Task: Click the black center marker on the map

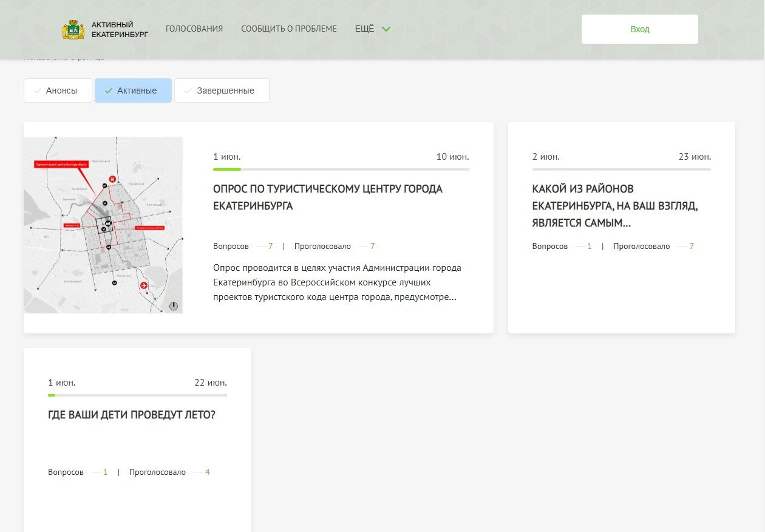Action: click(107, 225)
